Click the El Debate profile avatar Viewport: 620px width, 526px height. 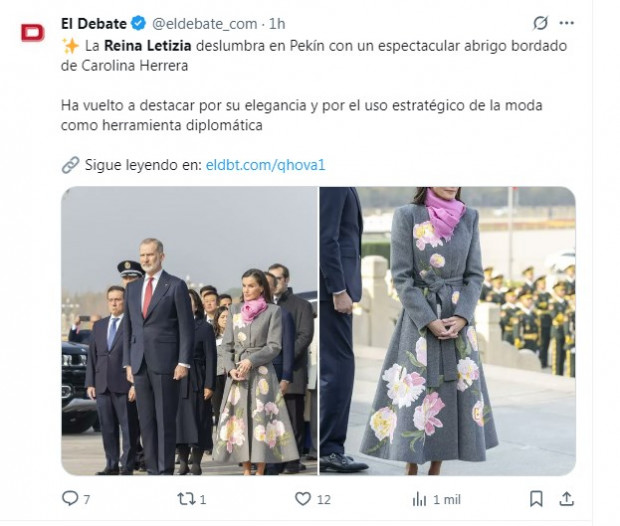click(x=32, y=33)
